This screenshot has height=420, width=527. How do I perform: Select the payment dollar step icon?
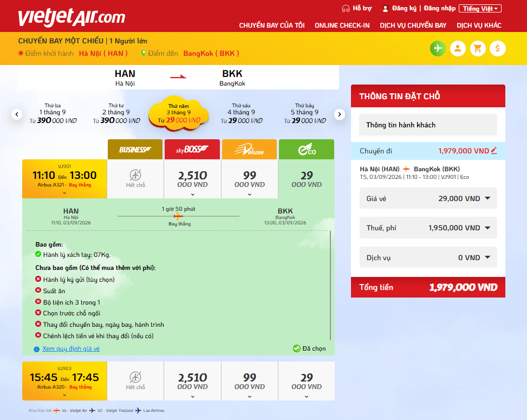point(497,48)
